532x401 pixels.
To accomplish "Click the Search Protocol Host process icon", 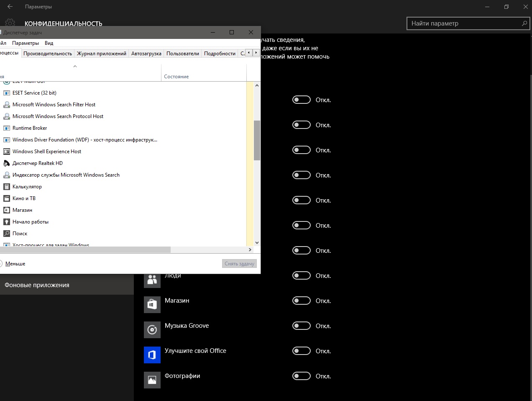I will click(x=7, y=116).
